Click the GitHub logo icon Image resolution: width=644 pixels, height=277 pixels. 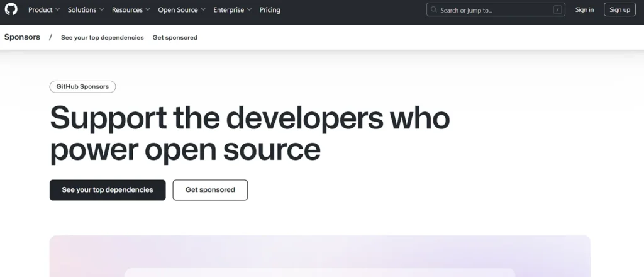11,9
